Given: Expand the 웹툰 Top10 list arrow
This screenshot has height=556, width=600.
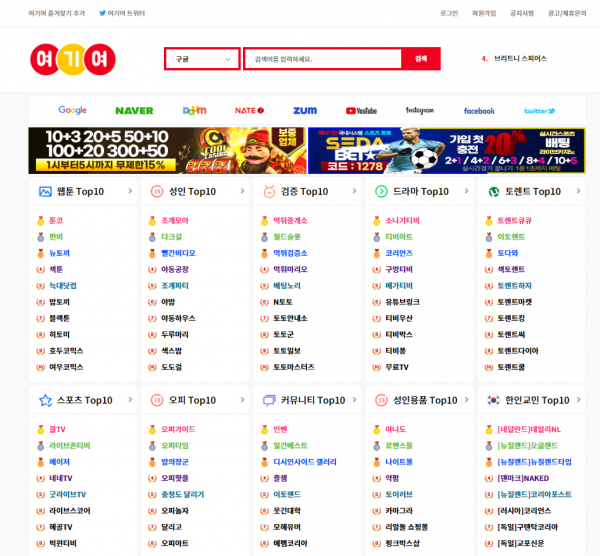Looking at the screenshot, I should click(130, 191).
